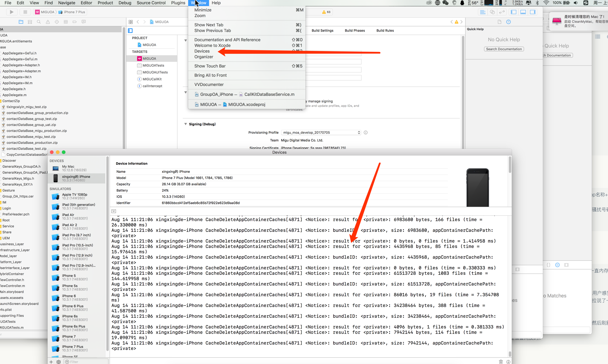Switch to the Build Settings tab
This screenshot has height=364, width=608.
(x=323, y=30)
